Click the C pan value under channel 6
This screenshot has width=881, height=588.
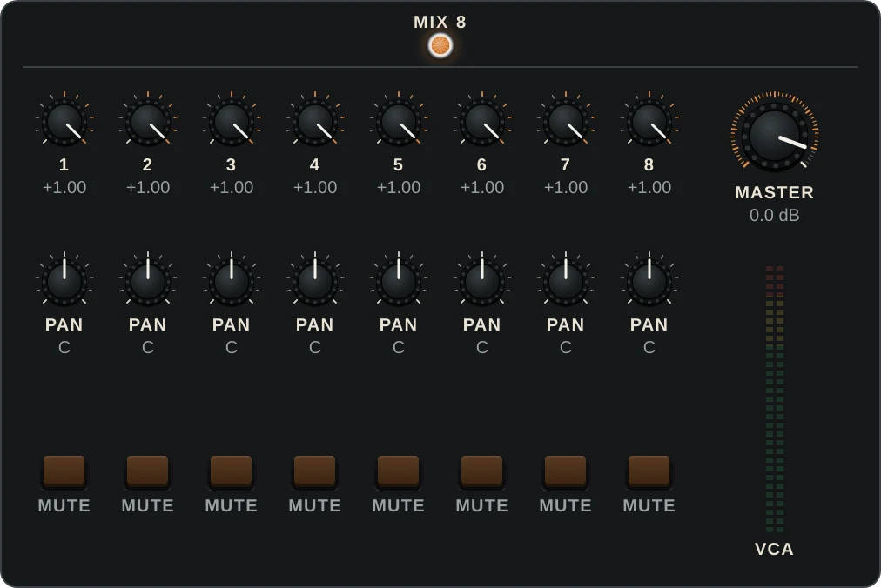click(482, 348)
